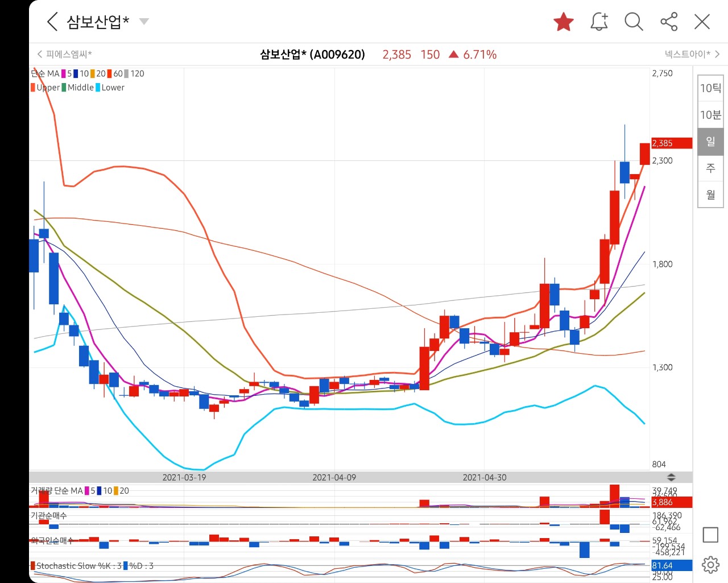Click the 1,800 price axis label
Screen dimensions: 728x583
pos(662,264)
